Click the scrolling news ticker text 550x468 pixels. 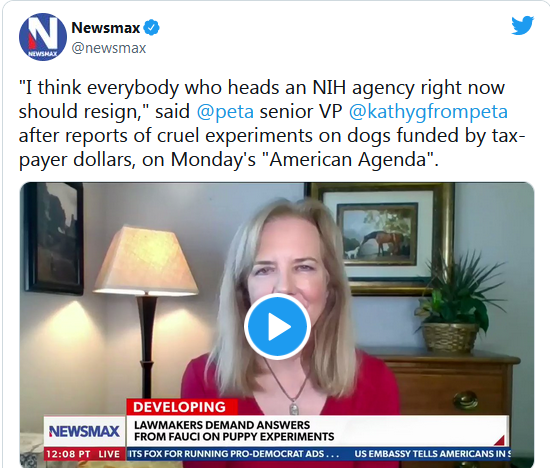[x=319, y=454]
